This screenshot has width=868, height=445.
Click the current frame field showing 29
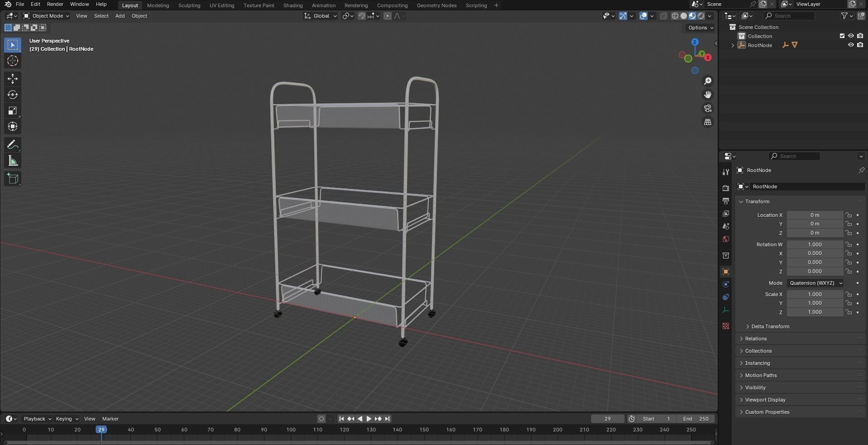click(x=608, y=419)
